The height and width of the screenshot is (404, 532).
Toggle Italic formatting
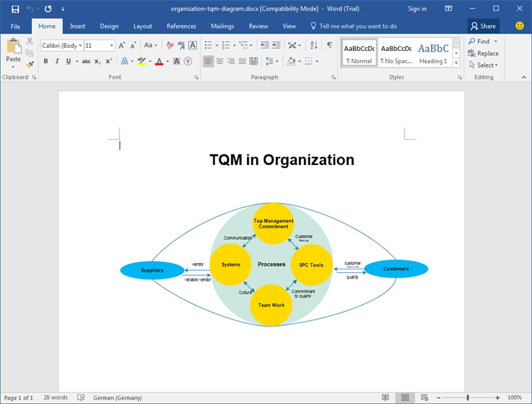(x=57, y=61)
